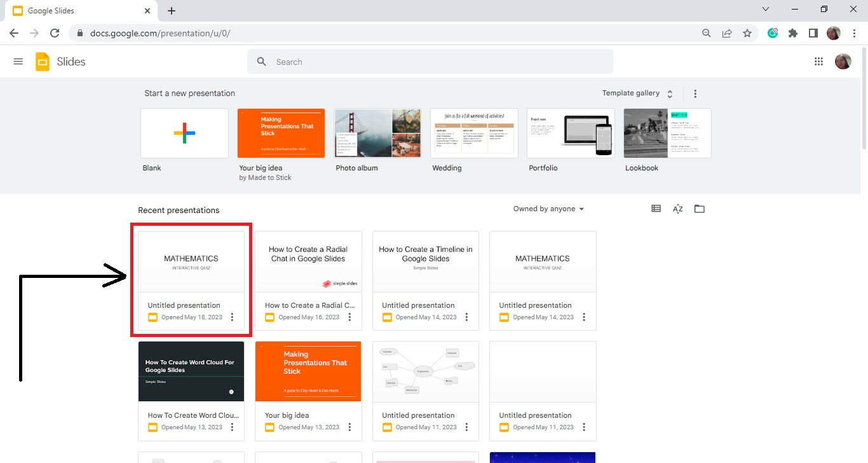Expand the Template gallery

click(637, 93)
